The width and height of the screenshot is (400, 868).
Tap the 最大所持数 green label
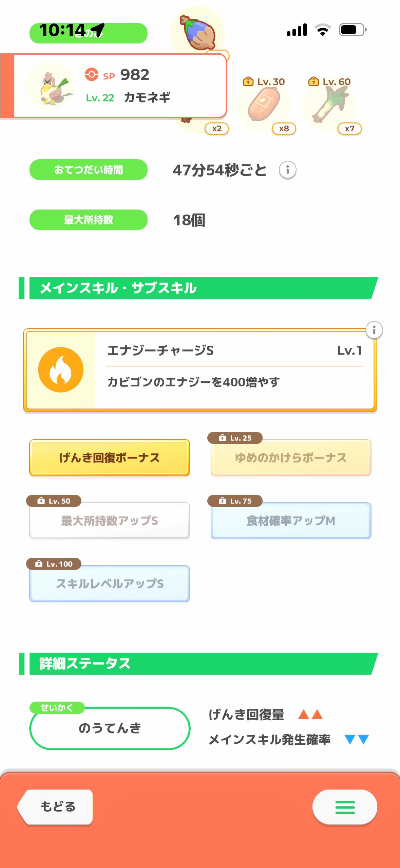pyautogui.click(x=88, y=220)
